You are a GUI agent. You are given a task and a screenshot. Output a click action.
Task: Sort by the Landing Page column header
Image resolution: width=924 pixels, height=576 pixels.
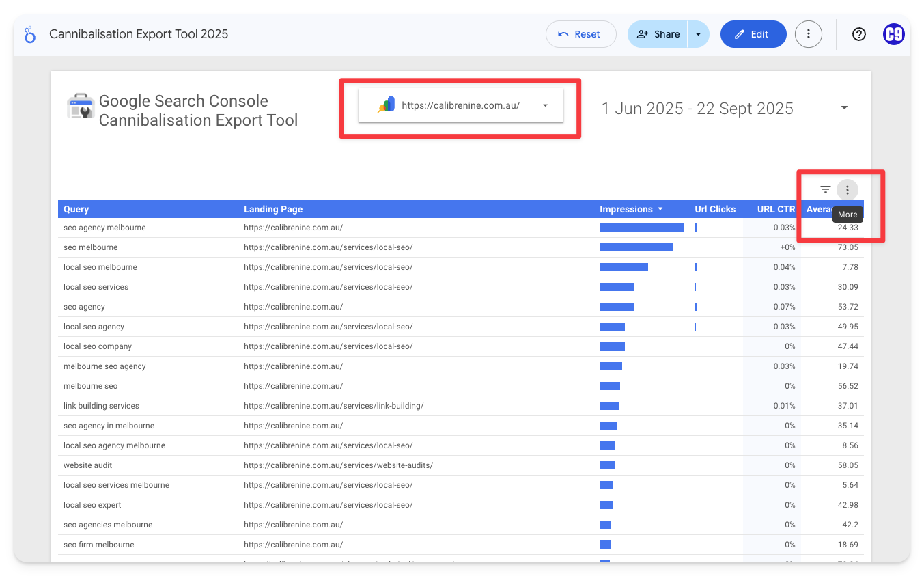click(x=273, y=209)
